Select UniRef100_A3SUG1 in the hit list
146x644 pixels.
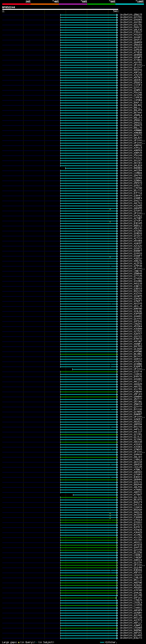point(131,445)
